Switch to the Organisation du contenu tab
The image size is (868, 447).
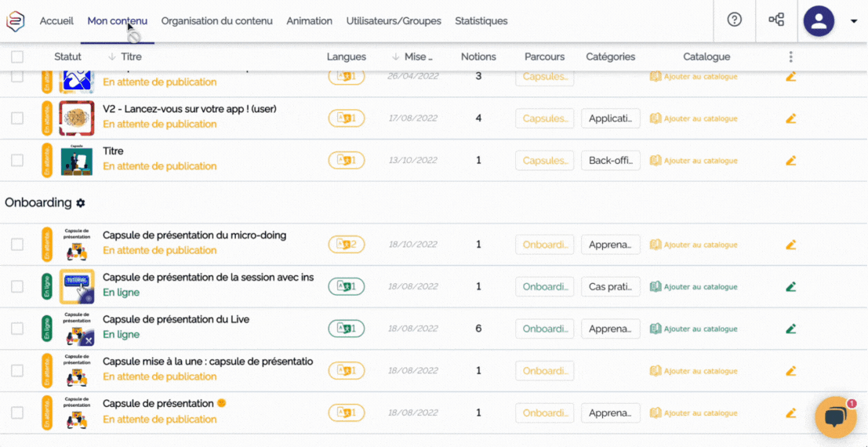(x=216, y=21)
